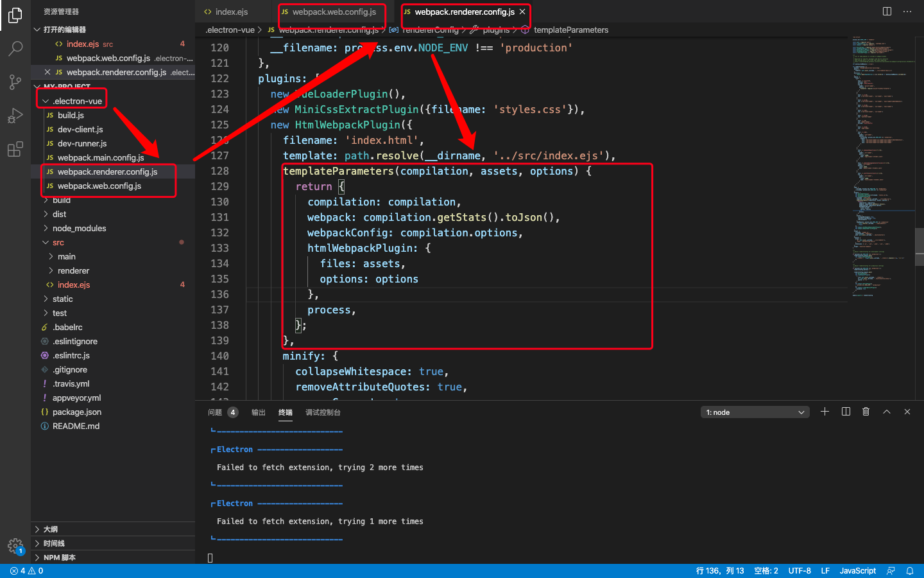Open the .eslintrc.js file
Image resolution: width=924 pixels, height=578 pixels.
point(113,355)
